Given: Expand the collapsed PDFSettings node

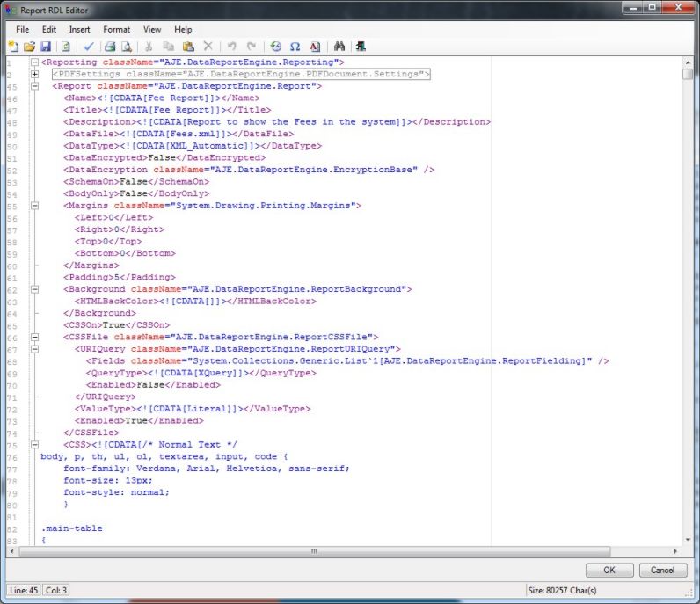Looking at the screenshot, I should tap(34, 75).
